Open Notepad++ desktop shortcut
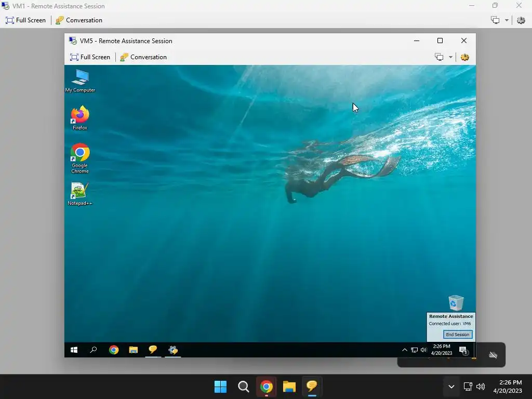 click(79, 194)
